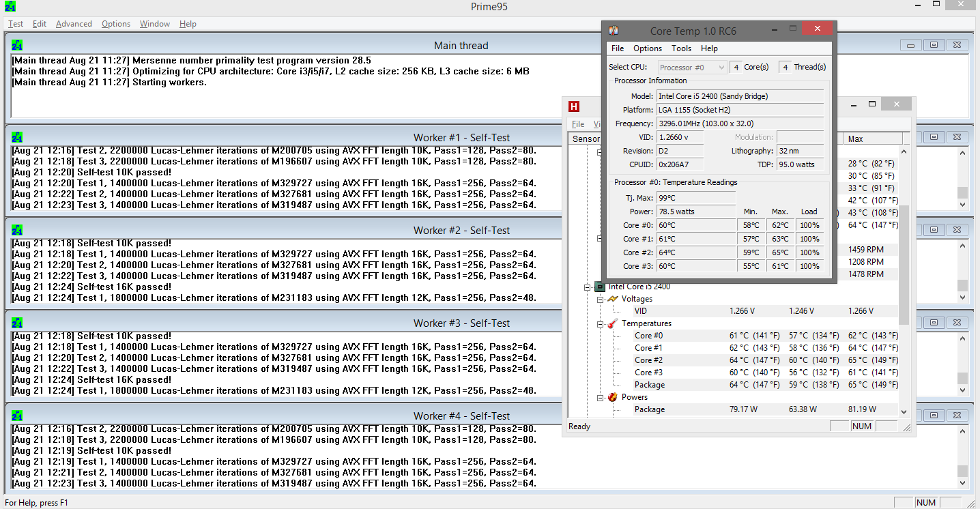Viewport: 980px width, 509px height.
Task: Click 'For Help, press F1' status text
Action: (37, 503)
